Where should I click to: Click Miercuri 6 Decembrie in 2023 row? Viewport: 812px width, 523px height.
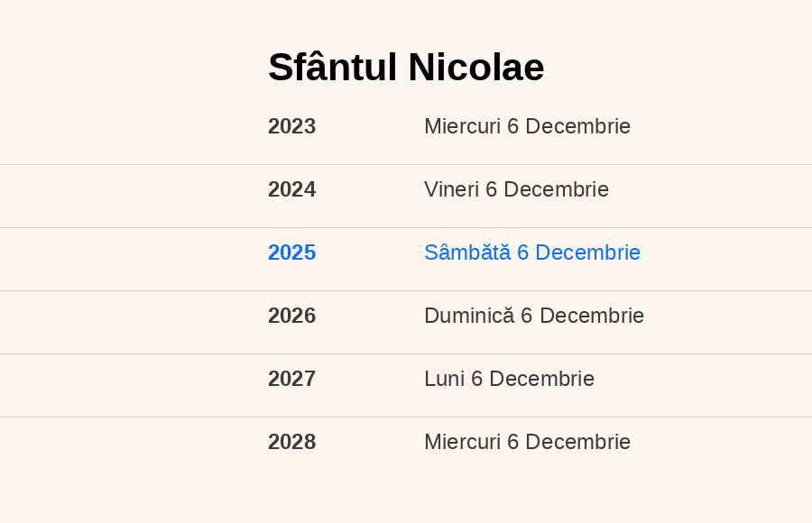(527, 126)
